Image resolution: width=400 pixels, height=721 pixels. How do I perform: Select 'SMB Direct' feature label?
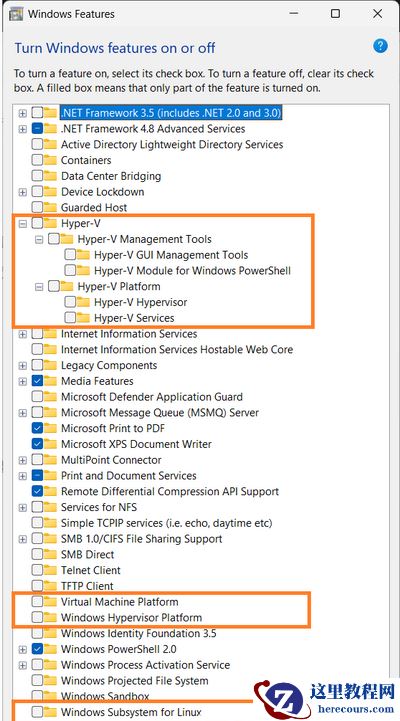(x=87, y=554)
